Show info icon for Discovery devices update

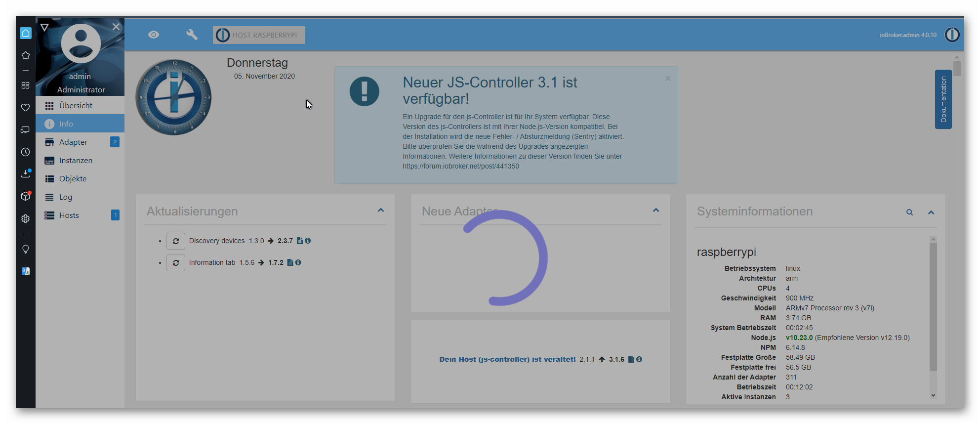pos(308,241)
